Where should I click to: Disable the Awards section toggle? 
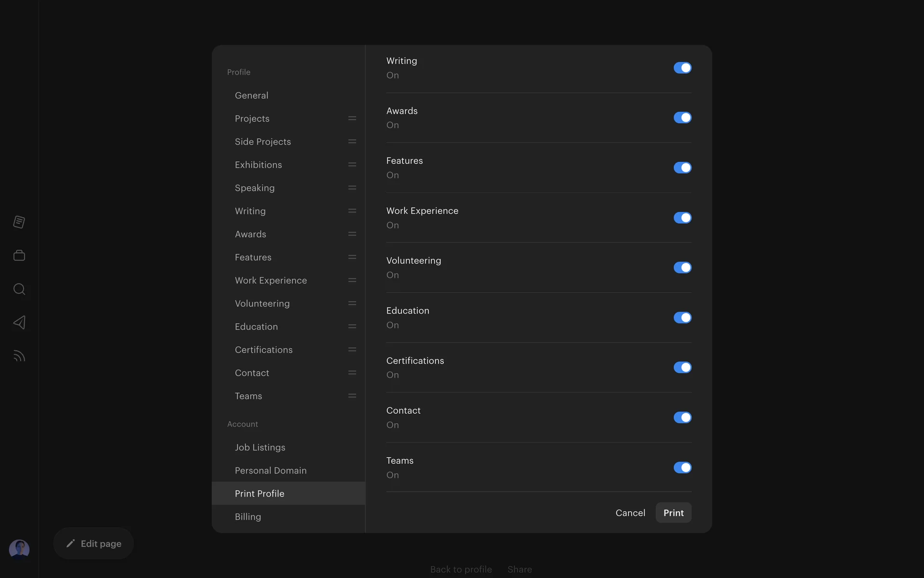(x=682, y=118)
